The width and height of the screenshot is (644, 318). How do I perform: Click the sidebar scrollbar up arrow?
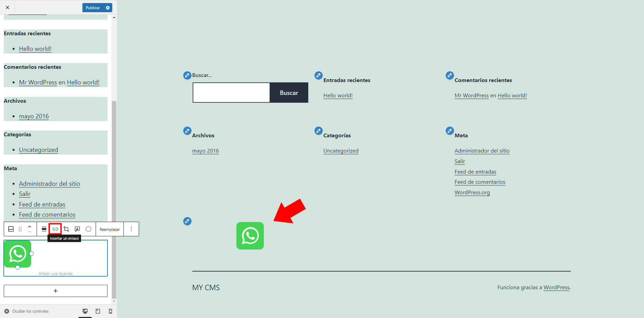click(114, 17)
